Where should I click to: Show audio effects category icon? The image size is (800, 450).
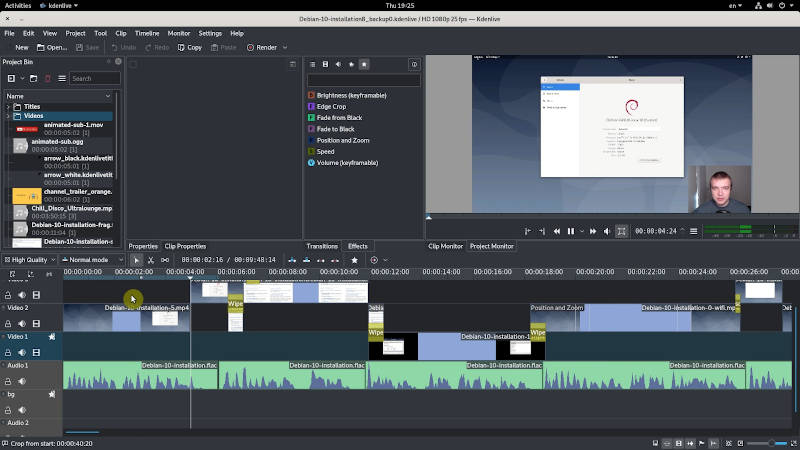pos(338,64)
